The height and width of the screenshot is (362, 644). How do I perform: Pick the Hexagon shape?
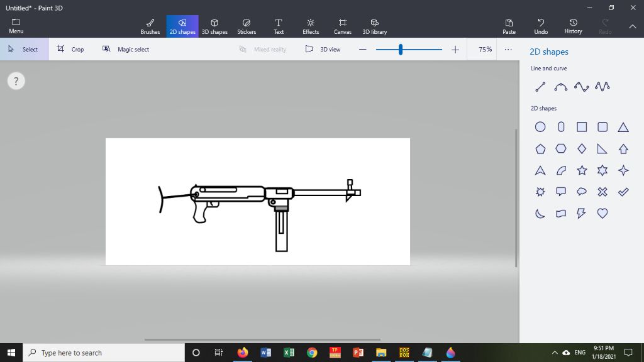click(x=561, y=148)
